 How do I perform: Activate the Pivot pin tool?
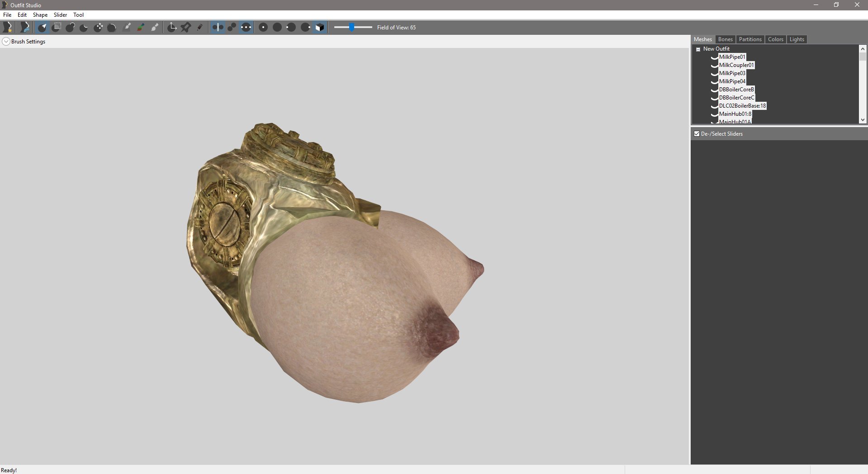pyautogui.click(x=186, y=27)
